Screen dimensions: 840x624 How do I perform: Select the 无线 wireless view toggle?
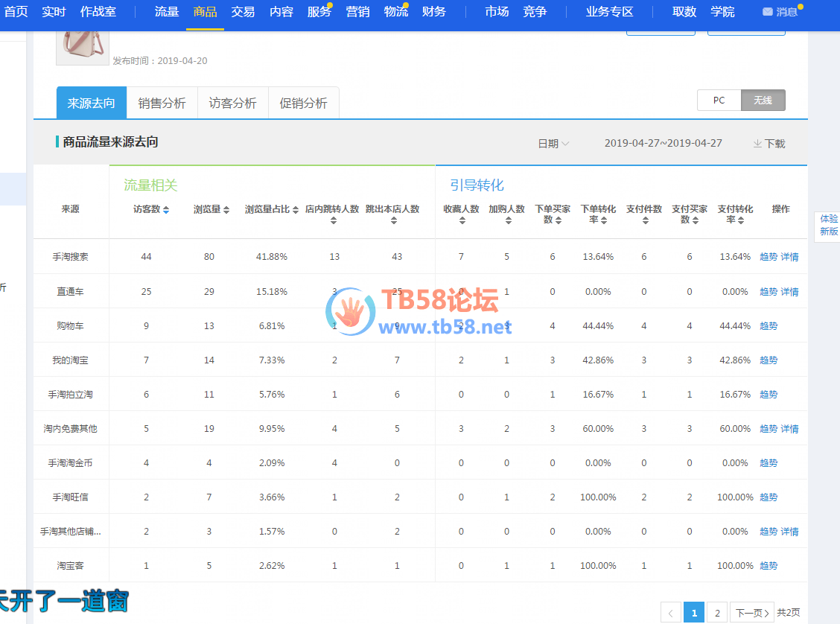click(763, 101)
